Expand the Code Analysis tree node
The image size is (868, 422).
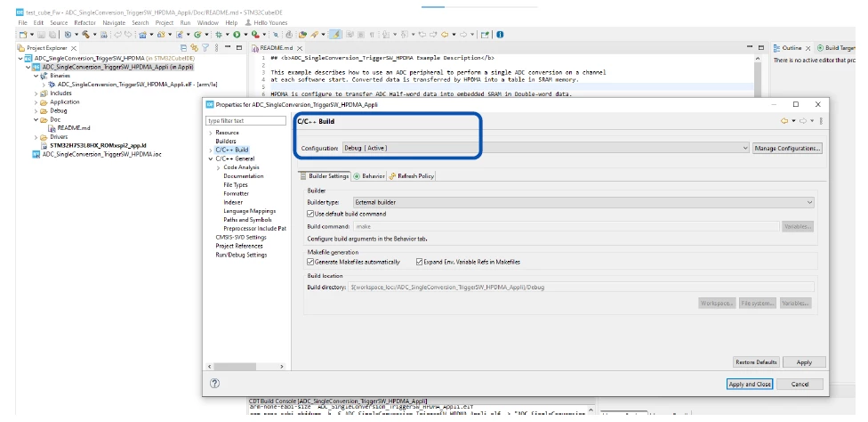pyautogui.click(x=218, y=167)
